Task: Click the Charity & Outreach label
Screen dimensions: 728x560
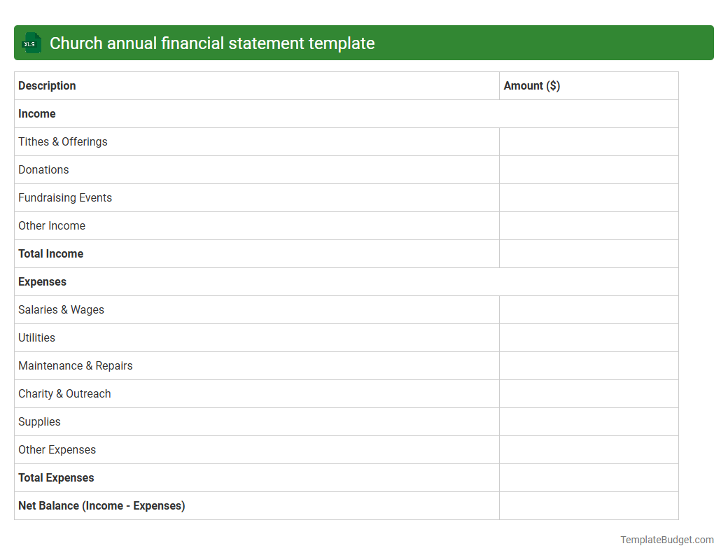Action: coord(64,393)
